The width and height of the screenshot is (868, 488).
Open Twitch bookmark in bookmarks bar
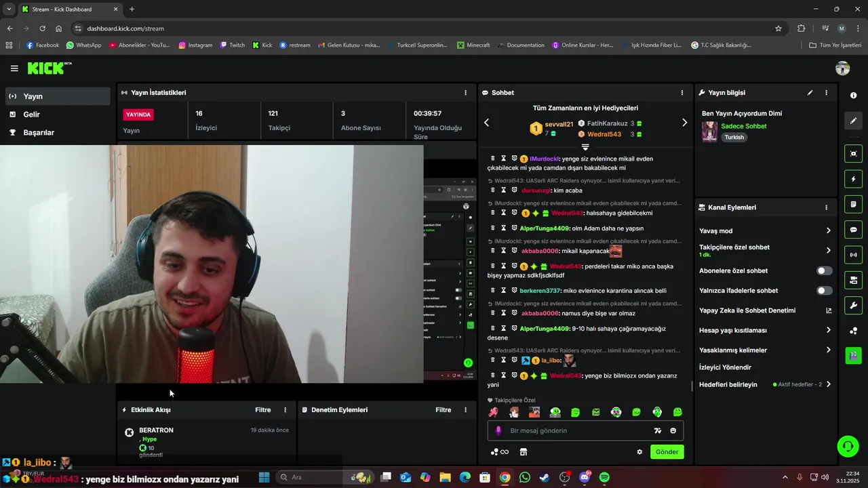[x=233, y=45]
